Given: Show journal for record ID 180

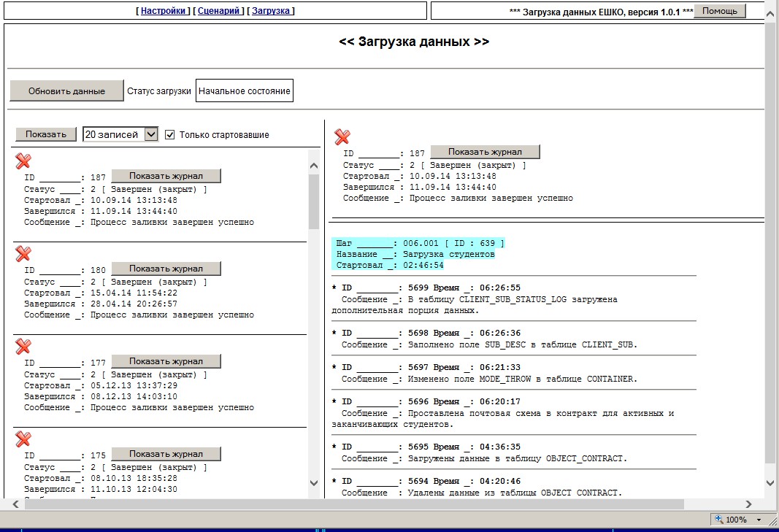Looking at the screenshot, I should tap(166, 269).
